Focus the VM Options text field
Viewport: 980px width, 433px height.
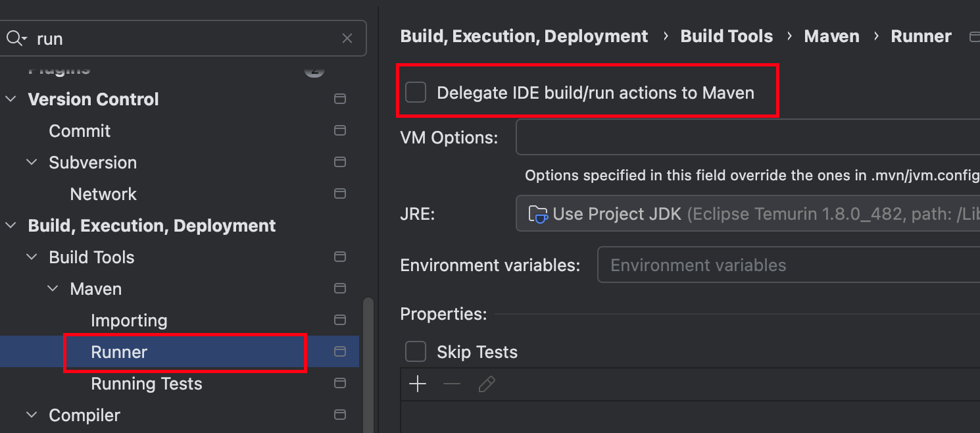point(748,137)
